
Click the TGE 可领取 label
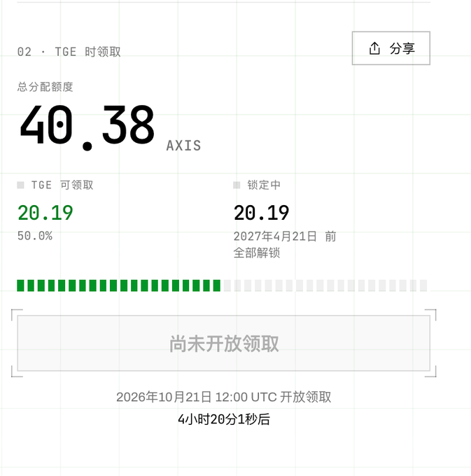click(x=62, y=185)
